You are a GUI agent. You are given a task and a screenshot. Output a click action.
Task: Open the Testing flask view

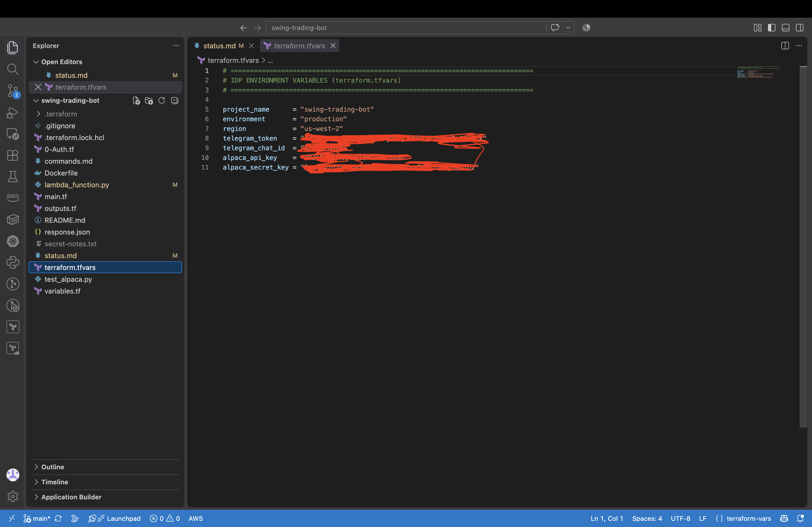click(13, 177)
